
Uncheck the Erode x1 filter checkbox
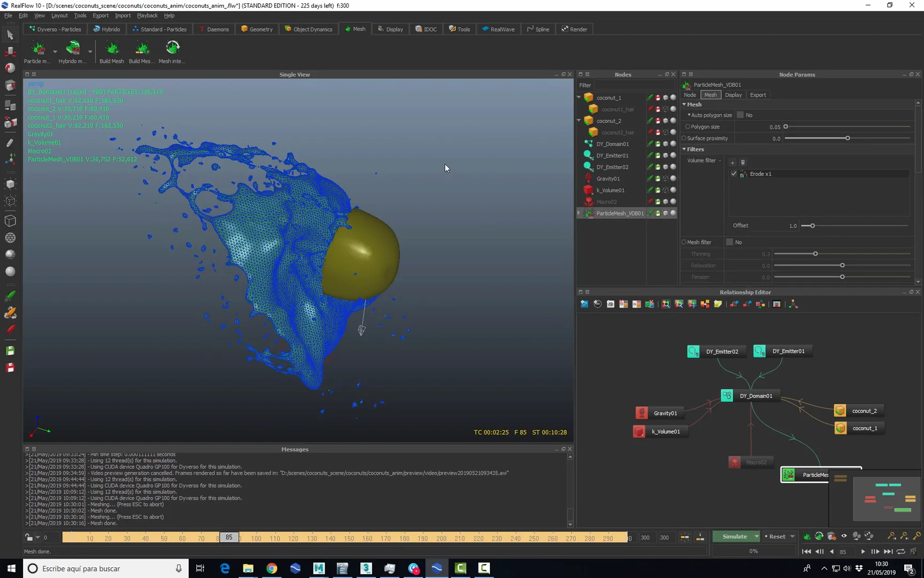(x=734, y=174)
